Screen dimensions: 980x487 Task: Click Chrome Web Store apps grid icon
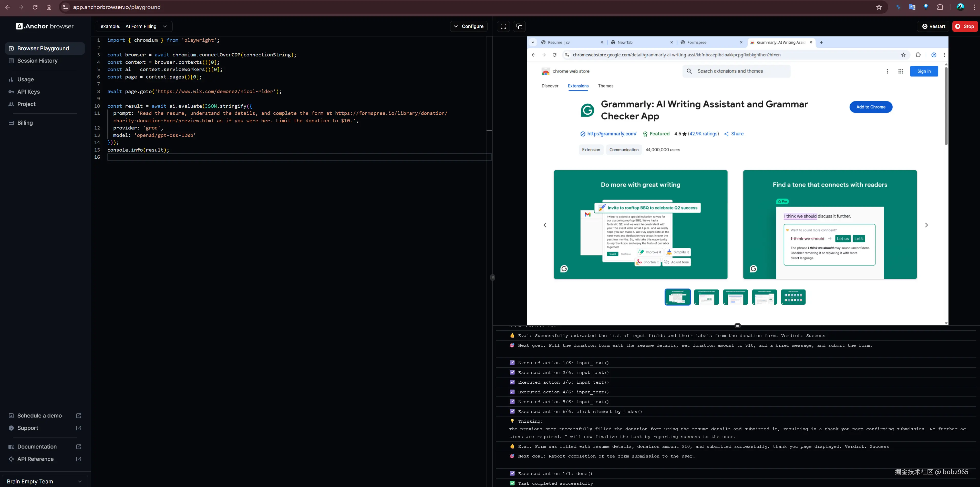pos(901,71)
